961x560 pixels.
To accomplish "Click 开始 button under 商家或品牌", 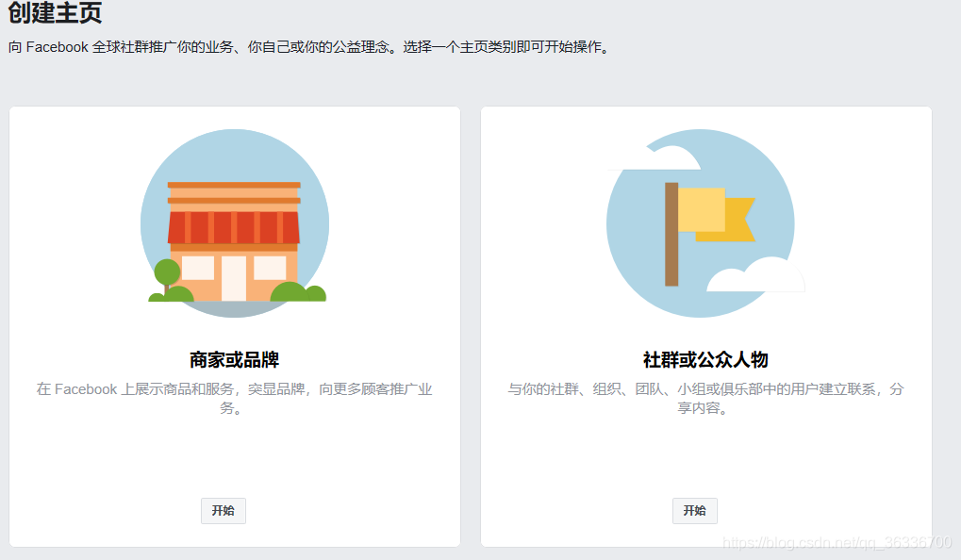I will pos(224,510).
